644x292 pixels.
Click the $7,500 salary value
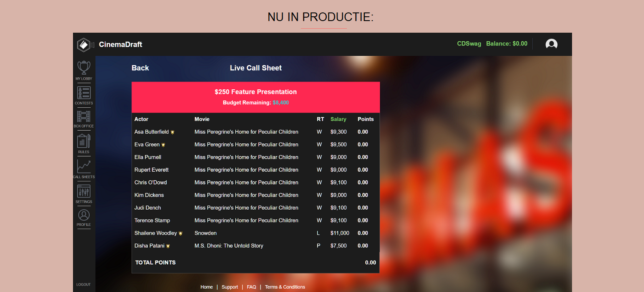pos(339,246)
